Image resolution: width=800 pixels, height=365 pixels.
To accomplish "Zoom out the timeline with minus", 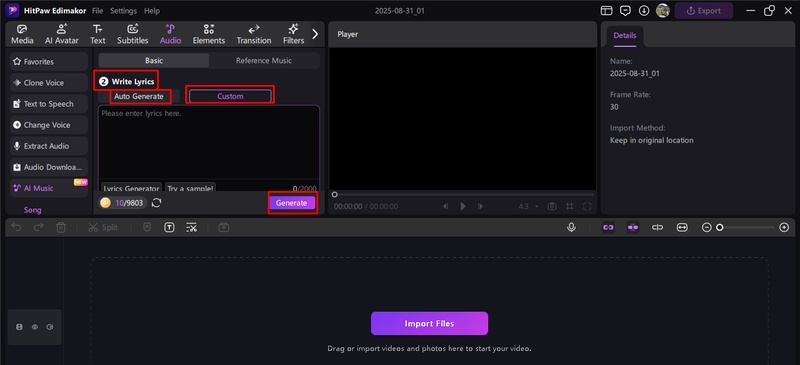I will [x=707, y=228].
